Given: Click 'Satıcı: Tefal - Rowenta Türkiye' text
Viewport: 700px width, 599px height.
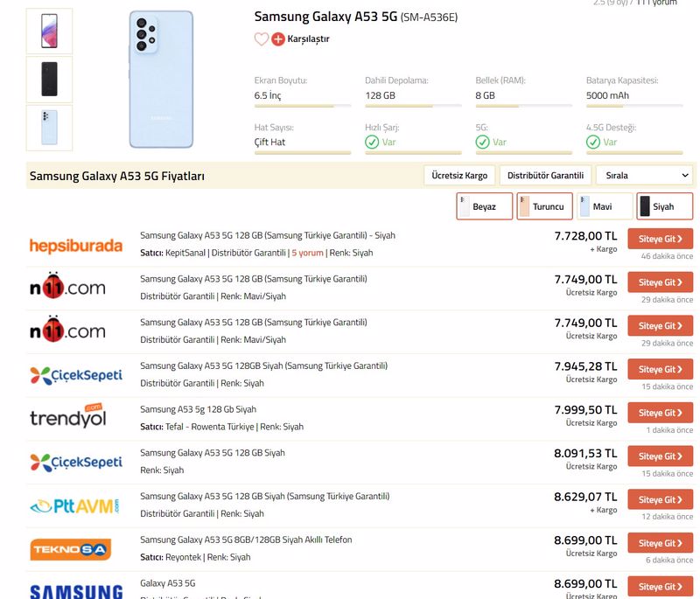Looking at the screenshot, I should pyautogui.click(x=197, y=427).
